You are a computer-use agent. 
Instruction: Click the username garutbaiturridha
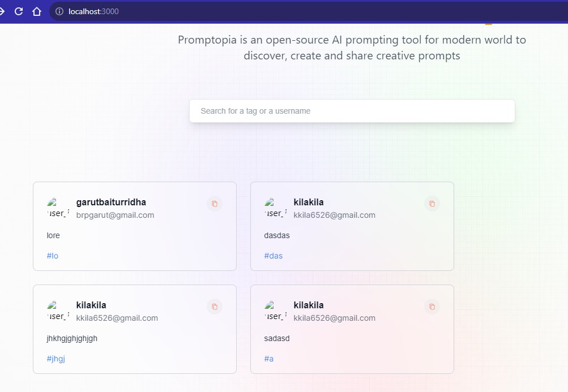coord(111,202)
